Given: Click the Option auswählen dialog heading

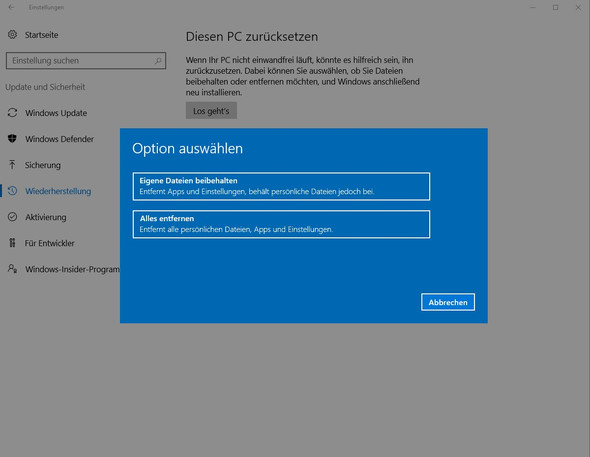Looking at the screenshot, I should point(187,149).
